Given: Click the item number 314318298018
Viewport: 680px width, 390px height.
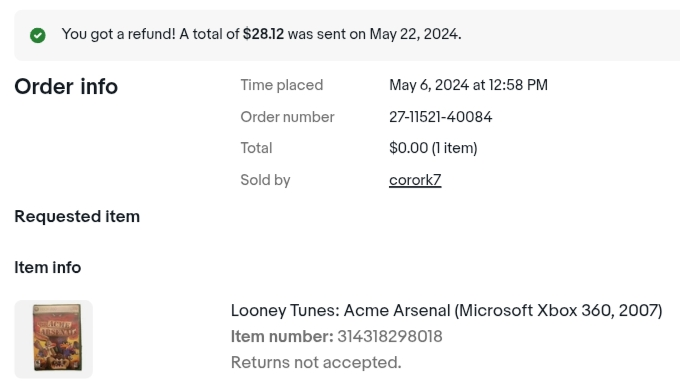Looking at the screenshot, I should tap(390, 337).
